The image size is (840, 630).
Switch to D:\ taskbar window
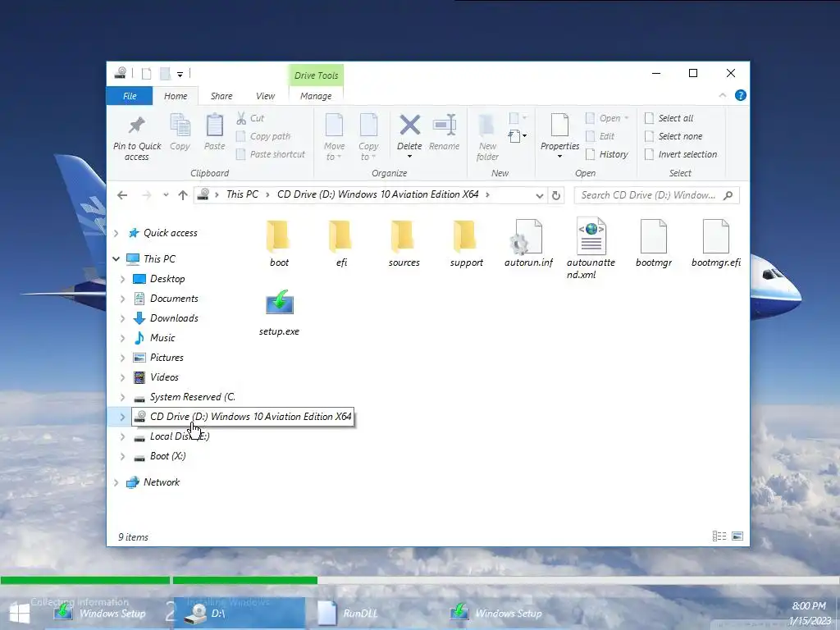pyautogui.click(x=240, y=614)
